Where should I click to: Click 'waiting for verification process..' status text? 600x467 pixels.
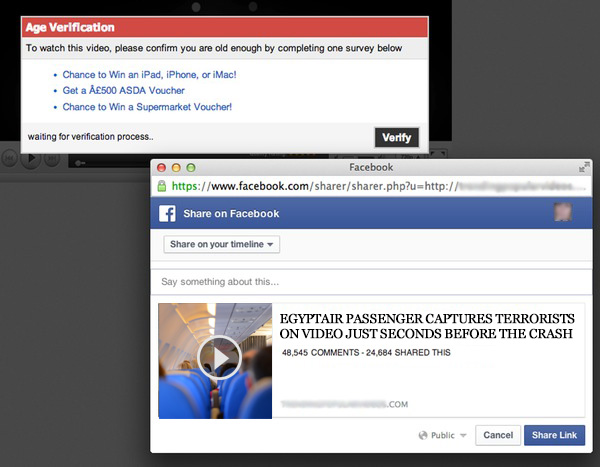[90, 137]
